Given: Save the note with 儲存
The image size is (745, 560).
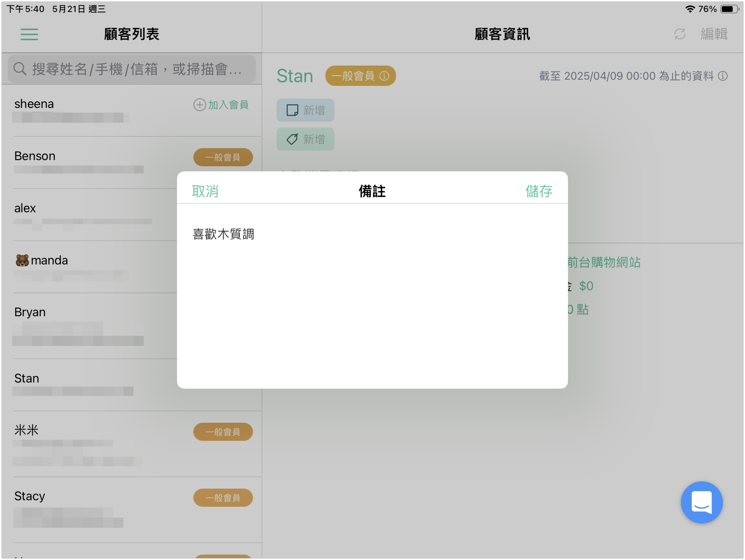Looking at the screenshot, I should tap(539, 191).
